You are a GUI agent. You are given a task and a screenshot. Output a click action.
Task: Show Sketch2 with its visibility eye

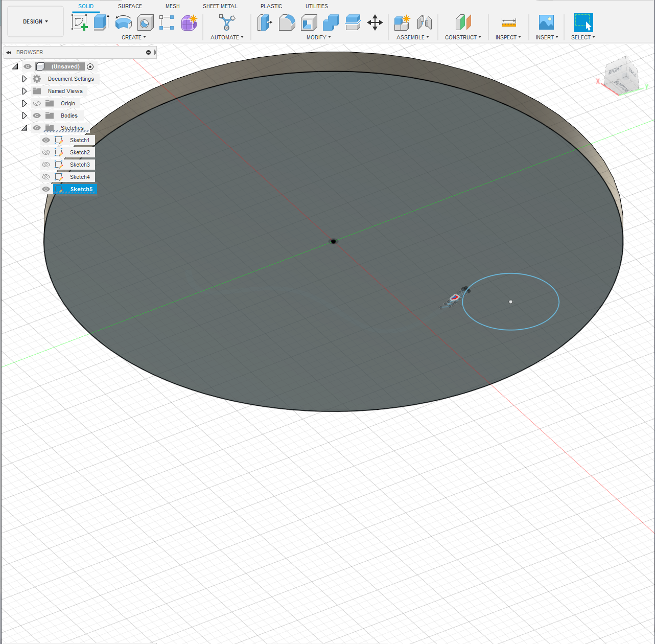click(45, 152)
